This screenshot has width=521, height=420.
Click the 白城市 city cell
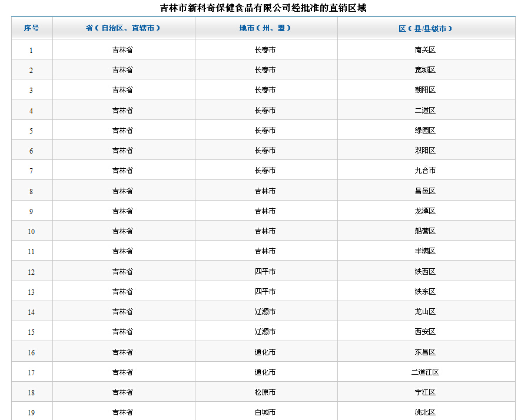(265, 412)
